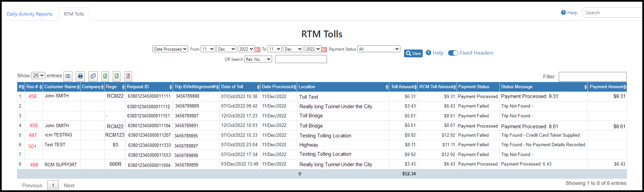644x192 pixels.
Task: Click the table Filter input field
Action: [592, 77]
